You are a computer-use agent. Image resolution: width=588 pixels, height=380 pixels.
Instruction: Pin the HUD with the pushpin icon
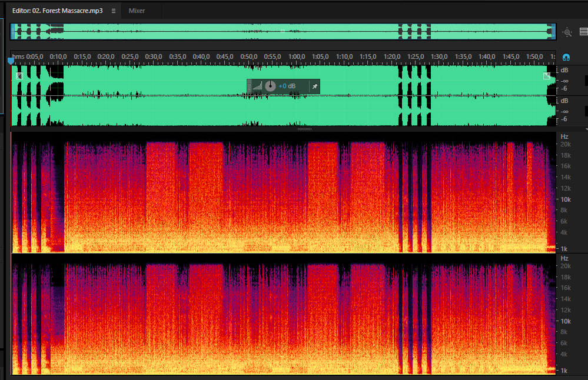pos(315,86)
